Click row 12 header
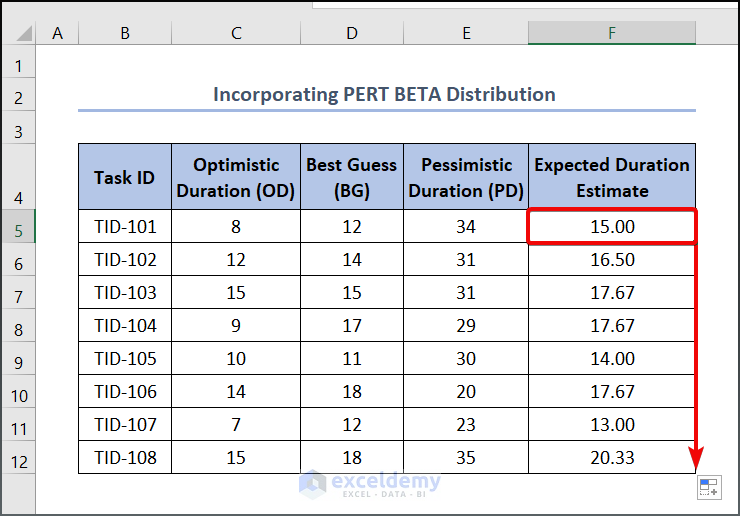Image resolution: width=740 pixels, height=516 pixels. (x=19, y=462)
